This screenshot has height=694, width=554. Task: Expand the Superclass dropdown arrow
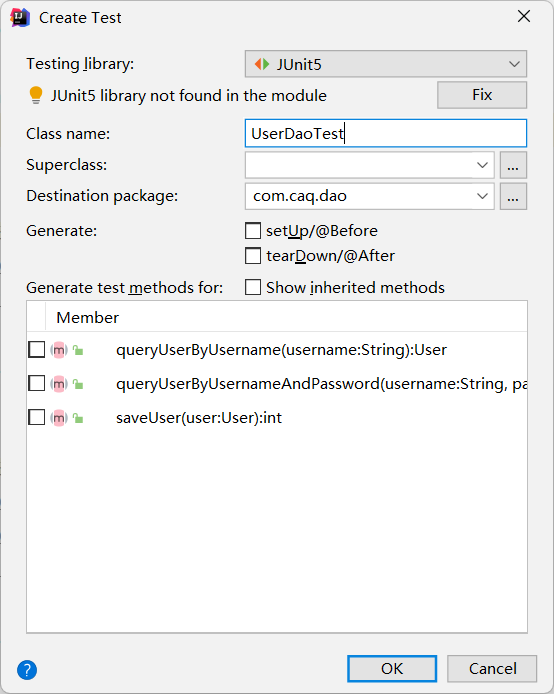[482, 165]
